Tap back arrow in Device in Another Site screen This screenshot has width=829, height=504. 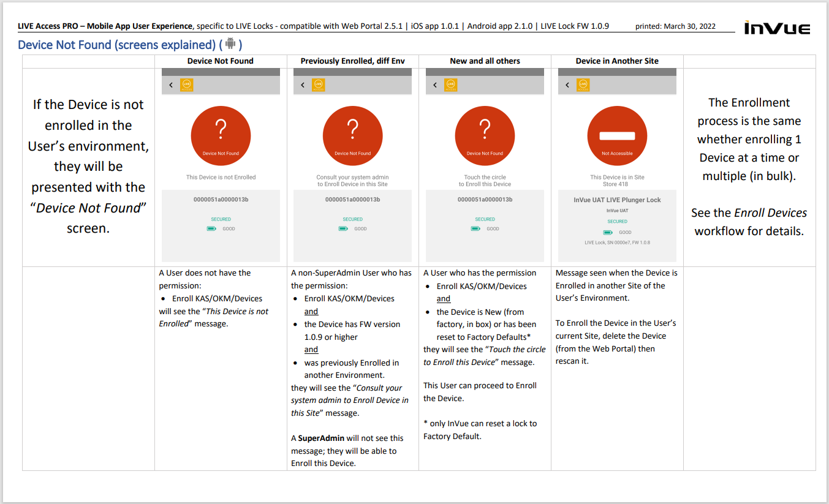(x=567, y=85)
